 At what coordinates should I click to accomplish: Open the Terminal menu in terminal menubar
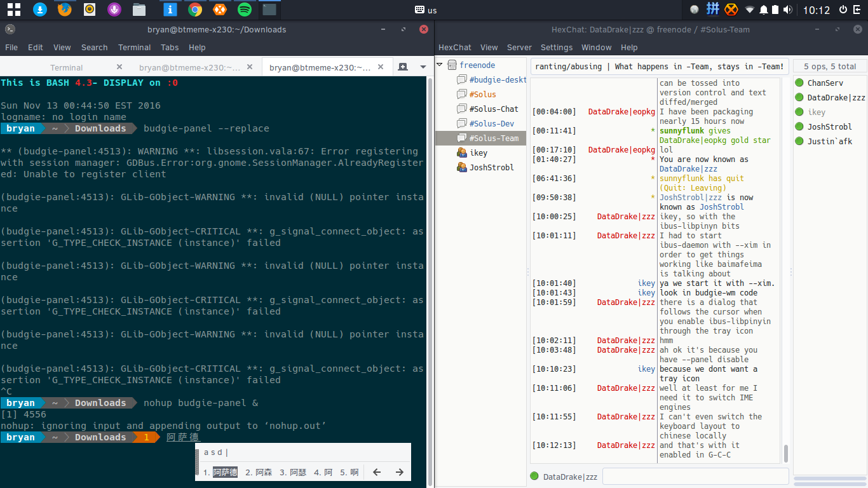click(x=134, y=48)
